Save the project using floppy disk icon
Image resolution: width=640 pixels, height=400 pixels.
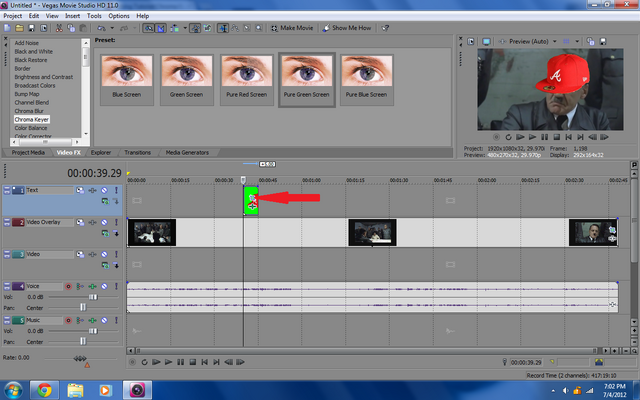[x=31, y=28]
